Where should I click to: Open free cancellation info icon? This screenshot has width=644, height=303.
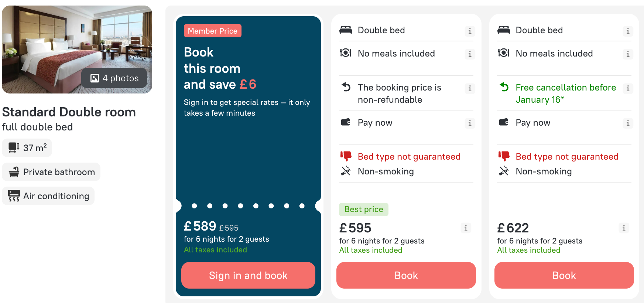tap(628, 88)
